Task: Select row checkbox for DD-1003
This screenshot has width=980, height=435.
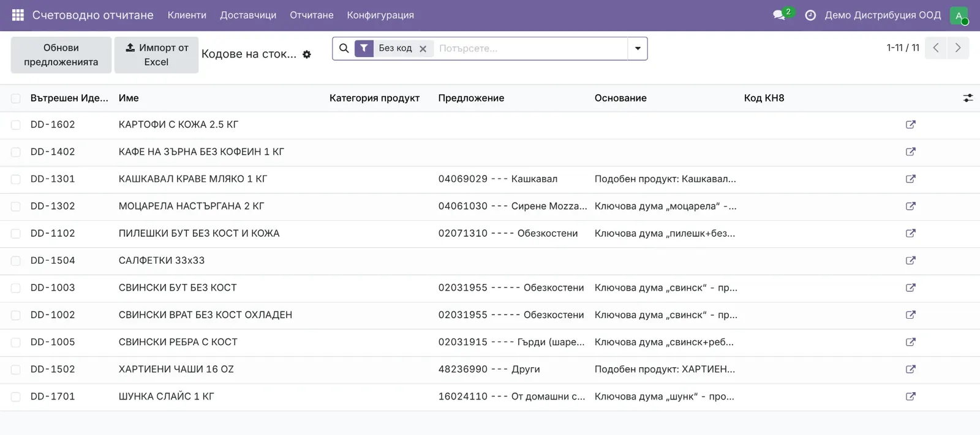Action: [x=16, y=288]
